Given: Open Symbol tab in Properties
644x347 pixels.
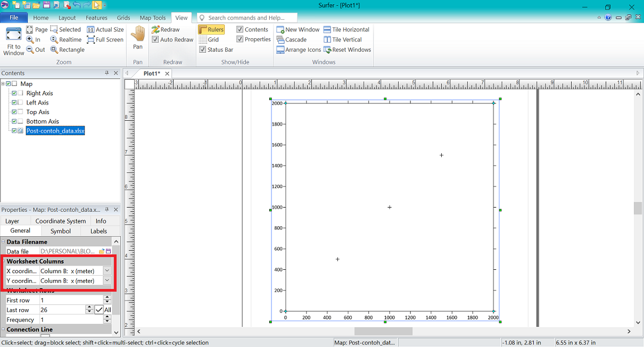Looking at the screenshot, I should [x=61, y=231].
